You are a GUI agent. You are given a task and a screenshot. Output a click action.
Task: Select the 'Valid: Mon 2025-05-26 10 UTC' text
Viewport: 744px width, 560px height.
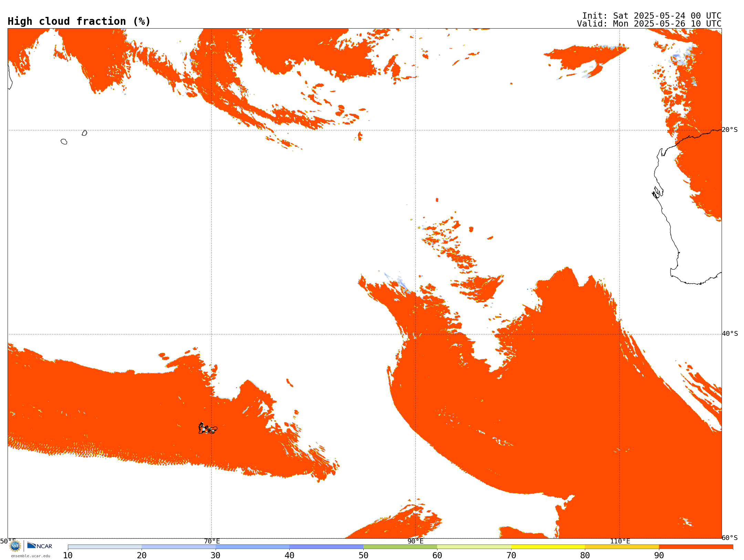(x=649, y=24)
